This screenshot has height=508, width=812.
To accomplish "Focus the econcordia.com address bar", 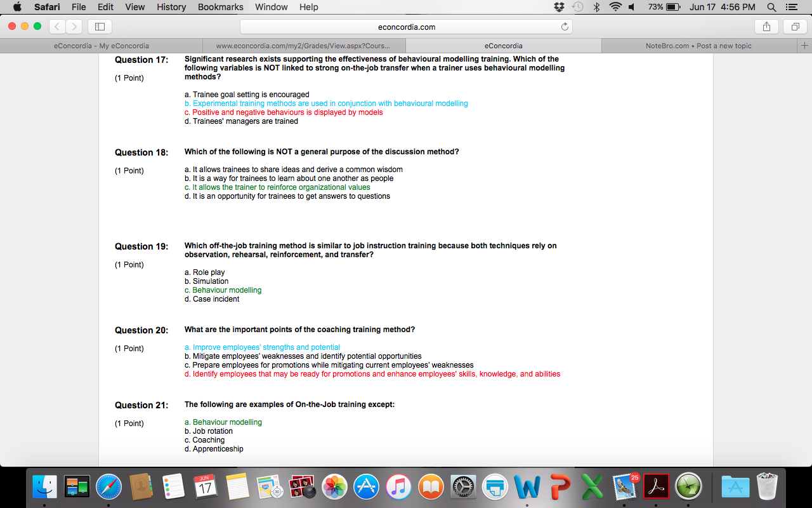I will (x=406, y=27).
